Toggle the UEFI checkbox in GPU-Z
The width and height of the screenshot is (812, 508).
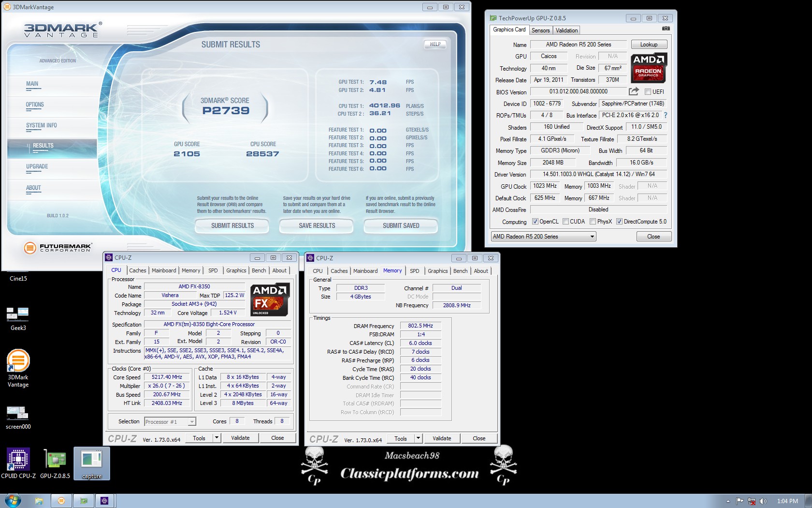pyautogui.click(x=648, y=91)
